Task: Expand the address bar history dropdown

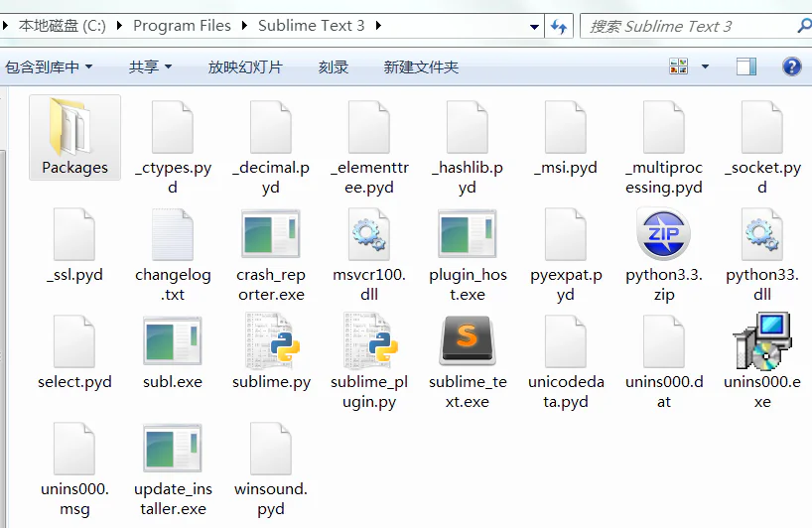Action: click(x=534, y=27)
